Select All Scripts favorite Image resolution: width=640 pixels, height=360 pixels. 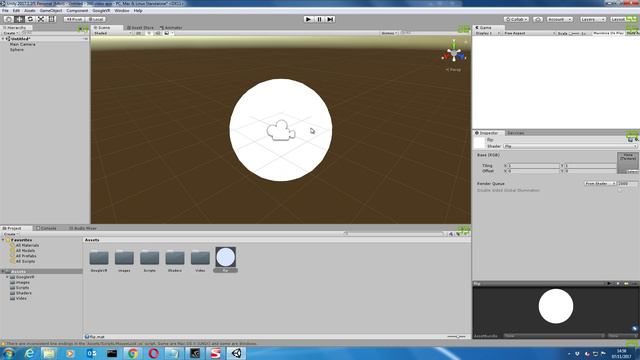pyautogui.click(x=25, y=261)
